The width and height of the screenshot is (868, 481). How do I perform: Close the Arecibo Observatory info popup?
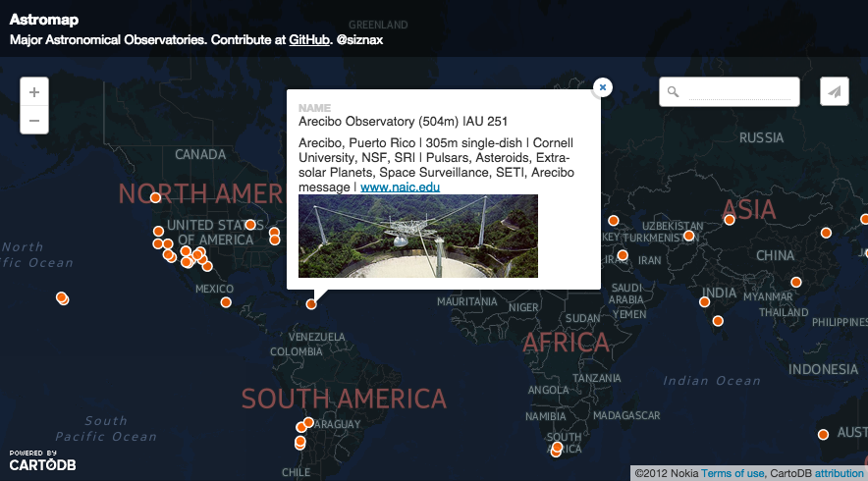click(x=603, y=87)
